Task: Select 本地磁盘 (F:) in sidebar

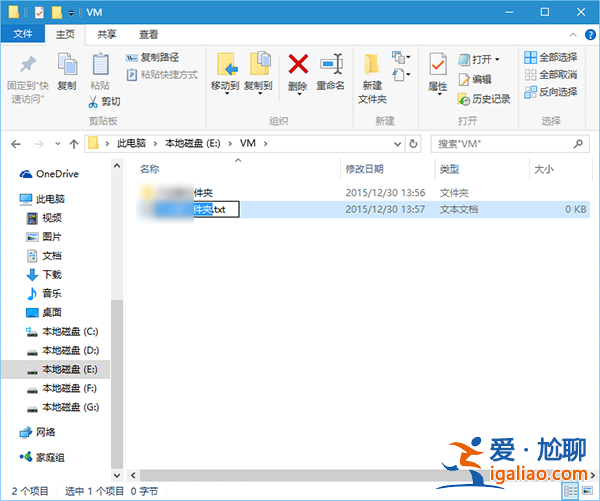Action: click(62, 388)
